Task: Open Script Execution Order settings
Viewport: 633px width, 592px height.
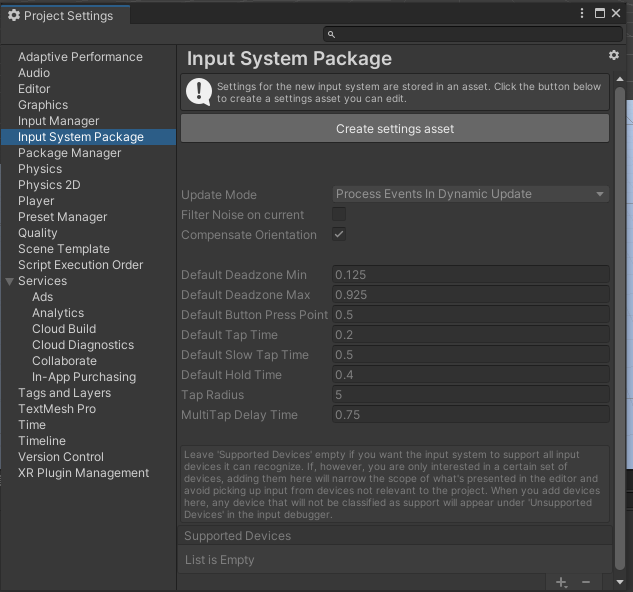Action: click(x=80, y=265)
